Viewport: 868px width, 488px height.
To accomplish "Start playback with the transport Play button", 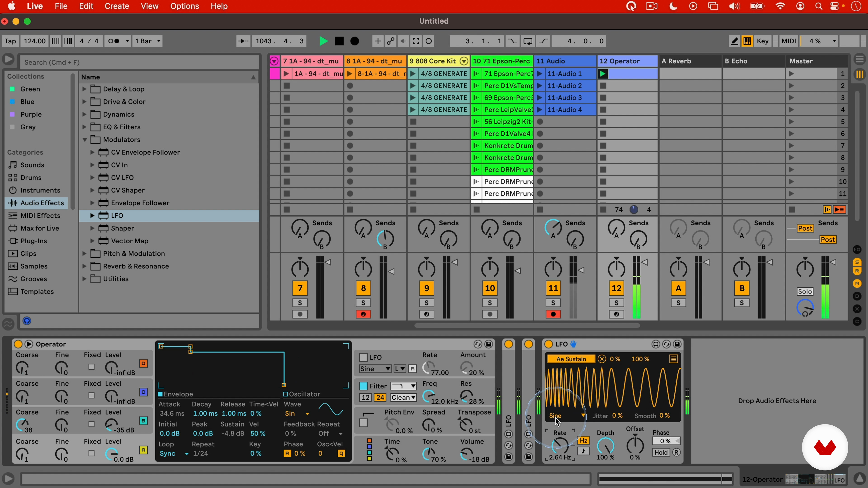I will tap(323, 41).
